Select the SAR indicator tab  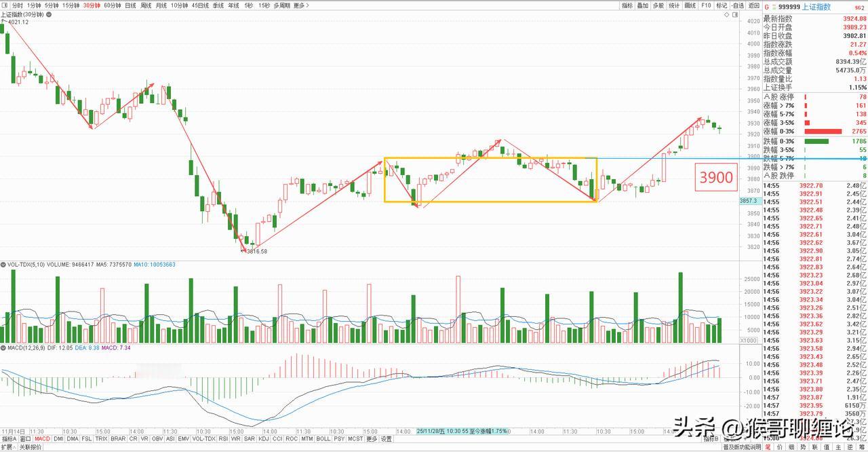tap(250, 438)
